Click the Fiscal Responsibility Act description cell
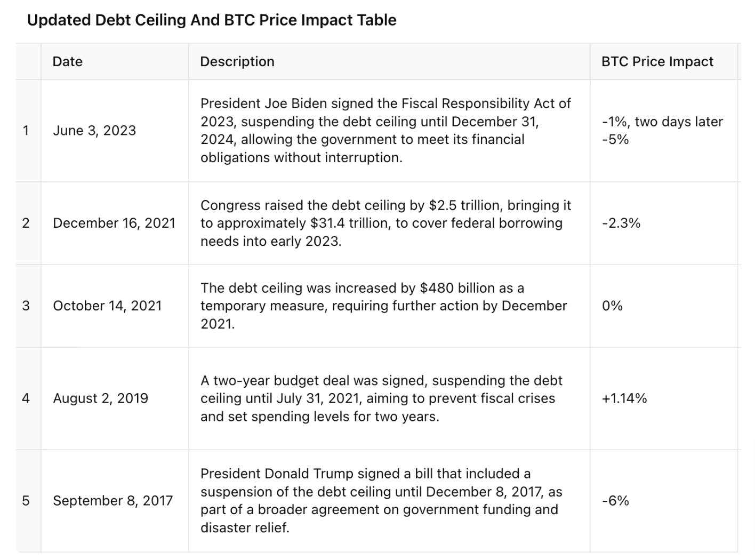 point(385,131)
